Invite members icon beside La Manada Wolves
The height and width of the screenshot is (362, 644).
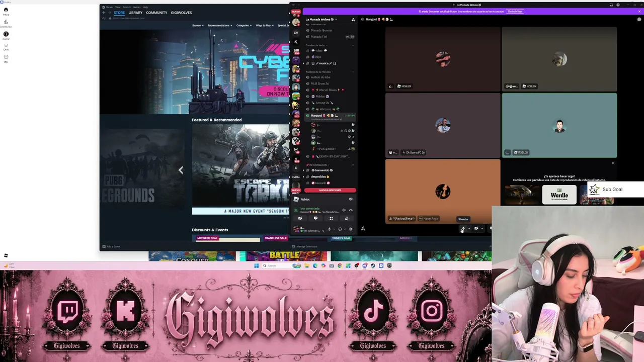click(353, 20)
